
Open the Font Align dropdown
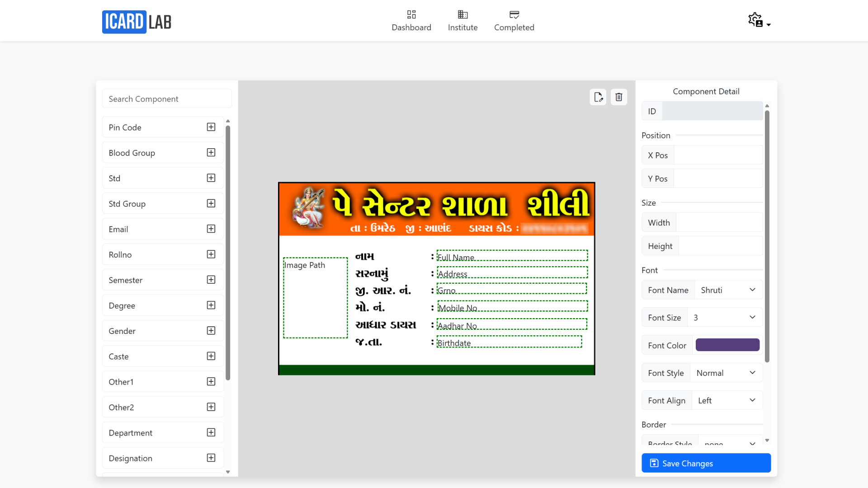pyautogui.click(x=727, y=400)
